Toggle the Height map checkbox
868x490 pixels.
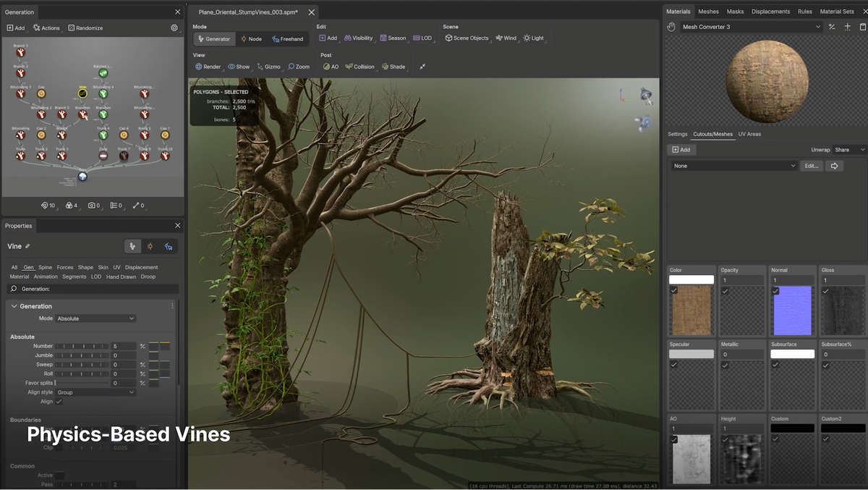[x=725, y=439]
